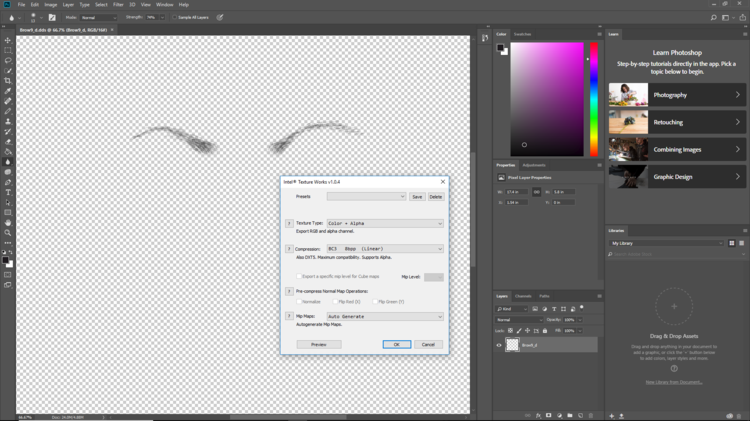Open the Presets dropdown
Screen dimensions: 750x421
366,197
